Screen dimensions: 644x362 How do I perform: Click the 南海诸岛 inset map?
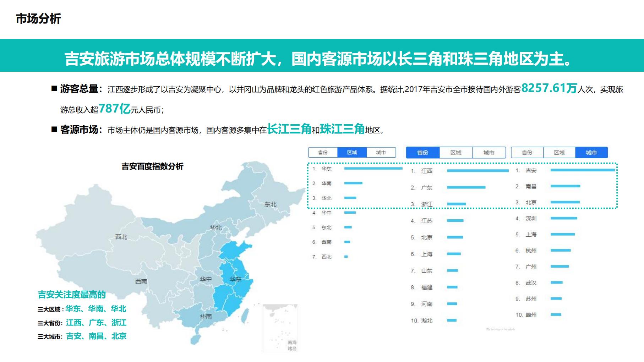[280, 328]
